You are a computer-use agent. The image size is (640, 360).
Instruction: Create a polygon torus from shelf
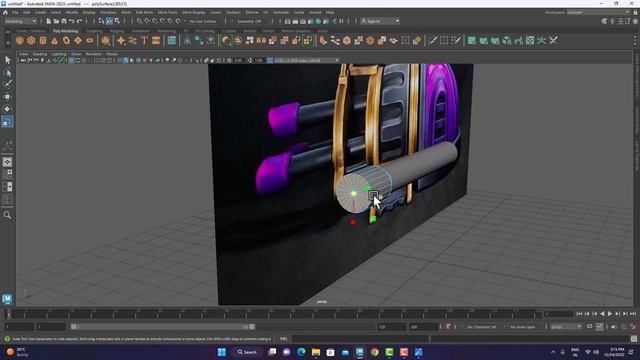[x=66, y=40]
